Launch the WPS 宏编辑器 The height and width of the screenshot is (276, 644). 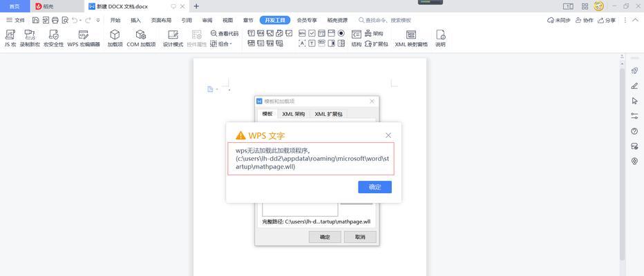[x=84, y=39]
